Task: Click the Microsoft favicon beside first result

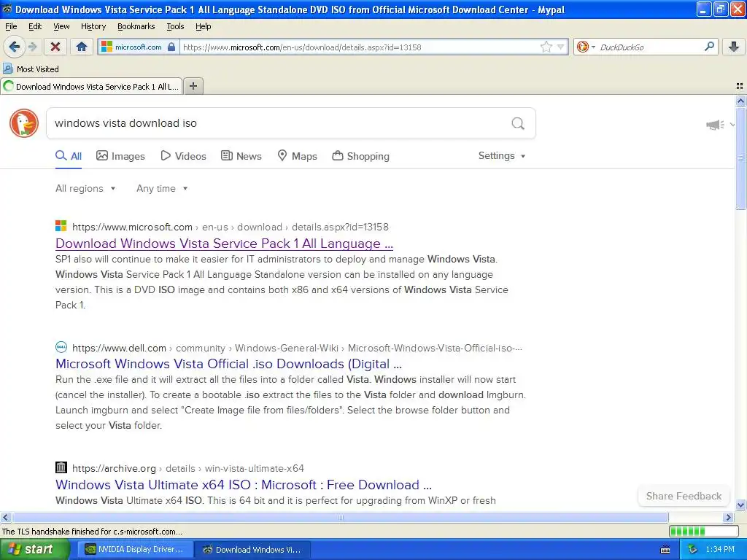Action: pos(61,226)
